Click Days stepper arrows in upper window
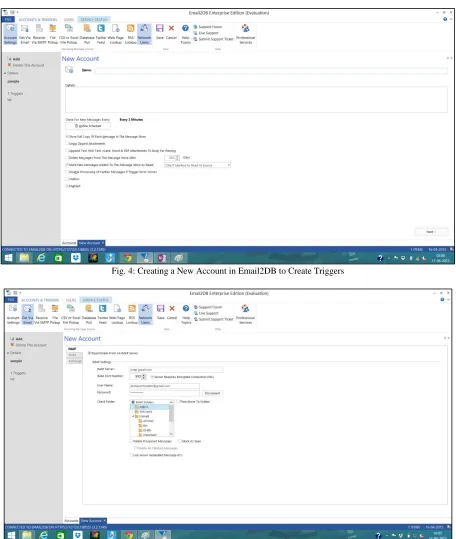The image size is (456, 539). 178,158
